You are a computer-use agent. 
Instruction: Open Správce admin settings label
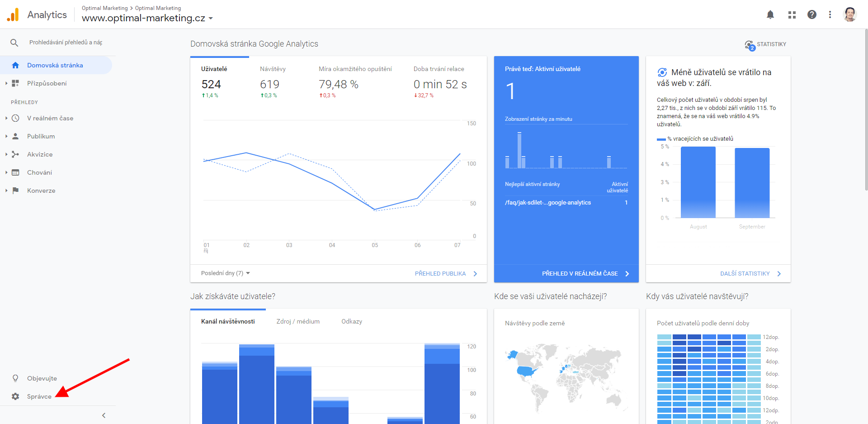pyautogui.click(x=39, y=396)
